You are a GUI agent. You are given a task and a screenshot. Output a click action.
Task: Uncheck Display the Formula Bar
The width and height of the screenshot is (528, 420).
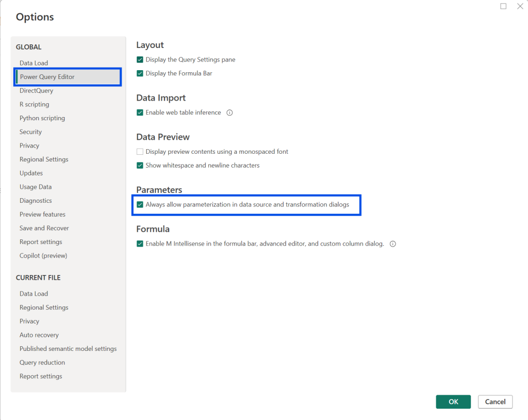coord(140,74)
